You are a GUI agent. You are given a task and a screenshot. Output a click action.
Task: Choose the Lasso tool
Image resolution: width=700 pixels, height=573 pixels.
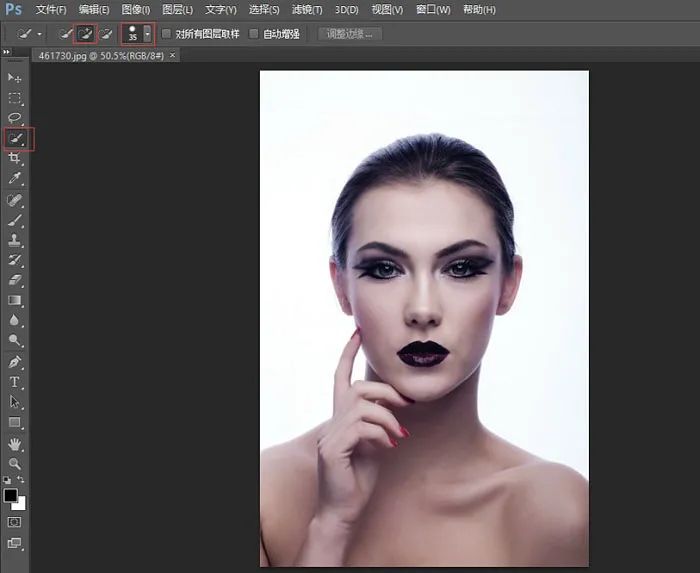tap(15, 118)
